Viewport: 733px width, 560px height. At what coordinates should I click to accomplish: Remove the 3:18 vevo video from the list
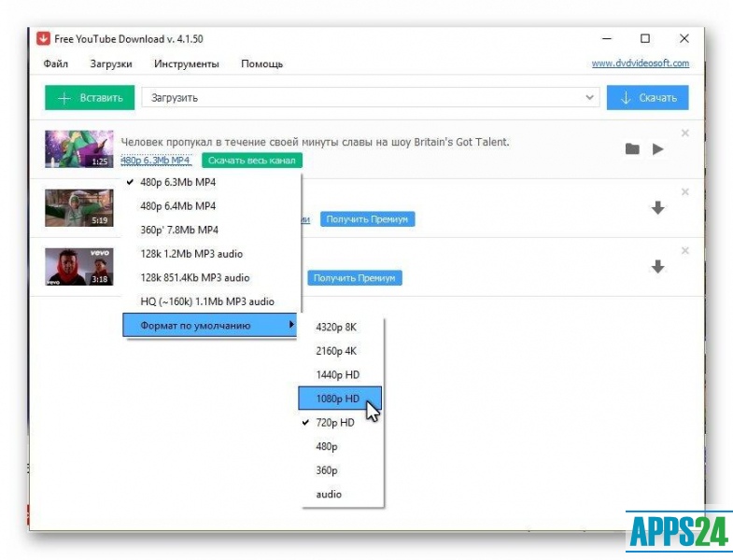pyautogui.click(x=684, y=251)
